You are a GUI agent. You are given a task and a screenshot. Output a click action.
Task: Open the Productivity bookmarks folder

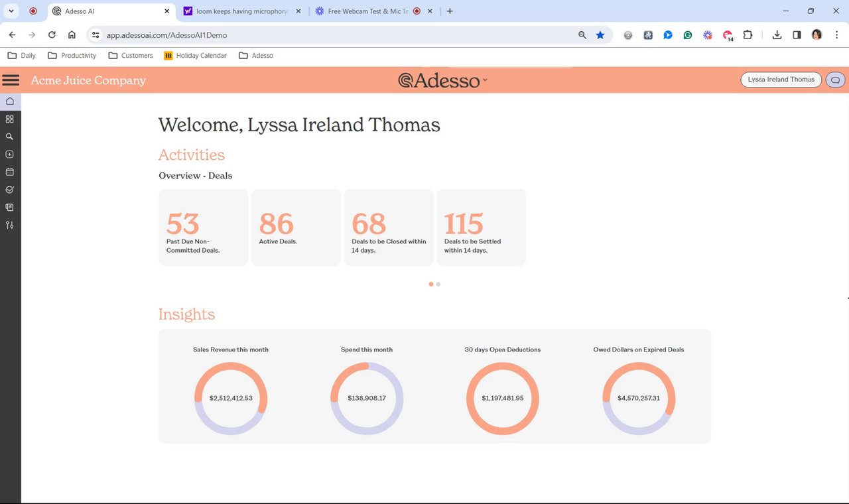click(72, 56)
